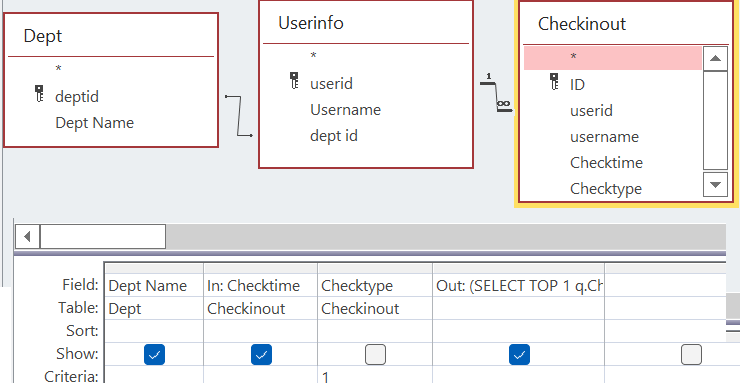Viewport: 740px width, 383px height.
Task: Click the Checktype field cell in grid
Action: tap(375, 285)
